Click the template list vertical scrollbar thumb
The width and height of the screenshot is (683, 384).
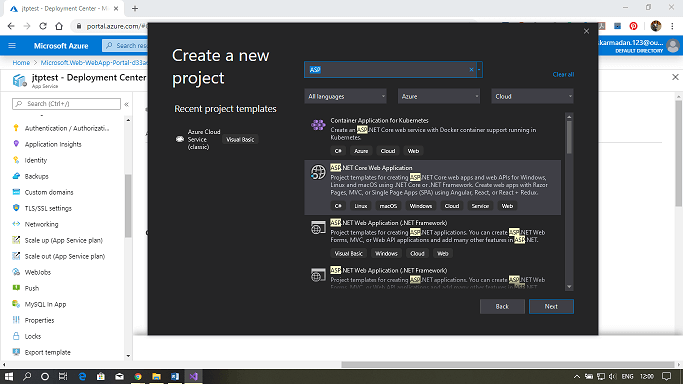coord(569,137)
